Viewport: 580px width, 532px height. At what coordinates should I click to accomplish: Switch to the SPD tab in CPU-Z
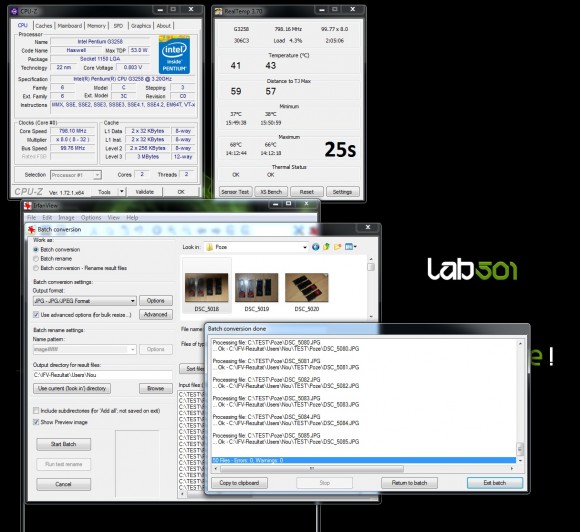[118, 26]
